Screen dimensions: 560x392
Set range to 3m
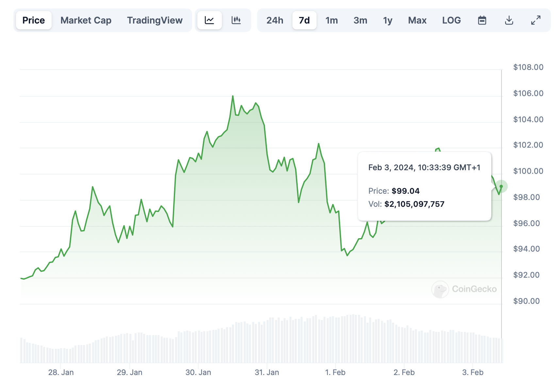click(x=360, y=20)
